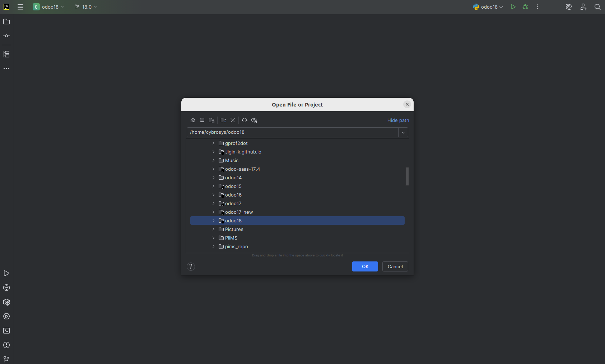Open Code With Me add-user icon
The width and height of the screenshot is (605, 364).
(583, 7)
